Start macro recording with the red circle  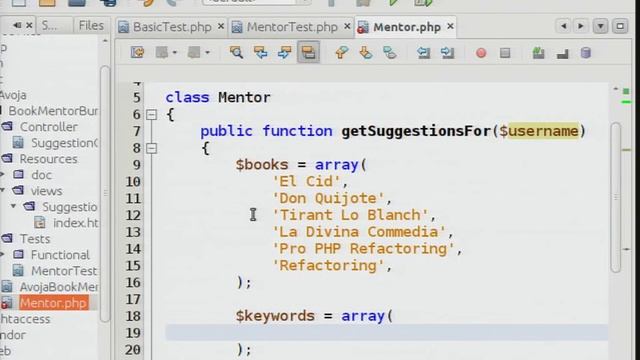(481, 53)
